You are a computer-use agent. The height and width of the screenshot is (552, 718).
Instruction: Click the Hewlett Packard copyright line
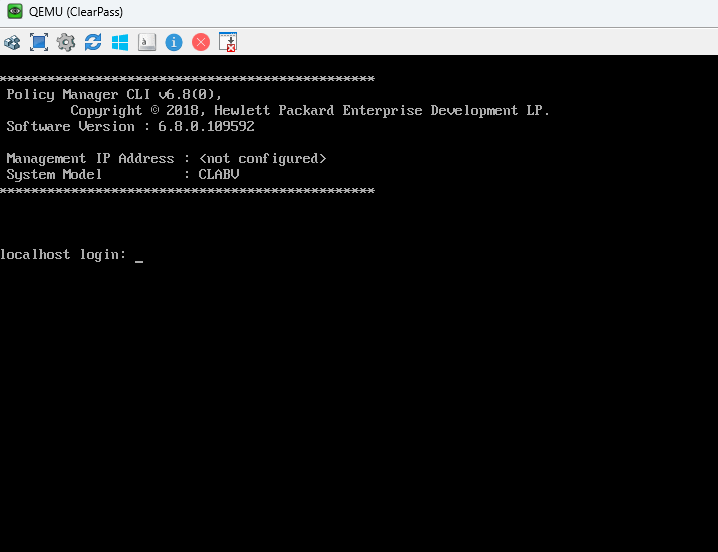click(310, 110)
